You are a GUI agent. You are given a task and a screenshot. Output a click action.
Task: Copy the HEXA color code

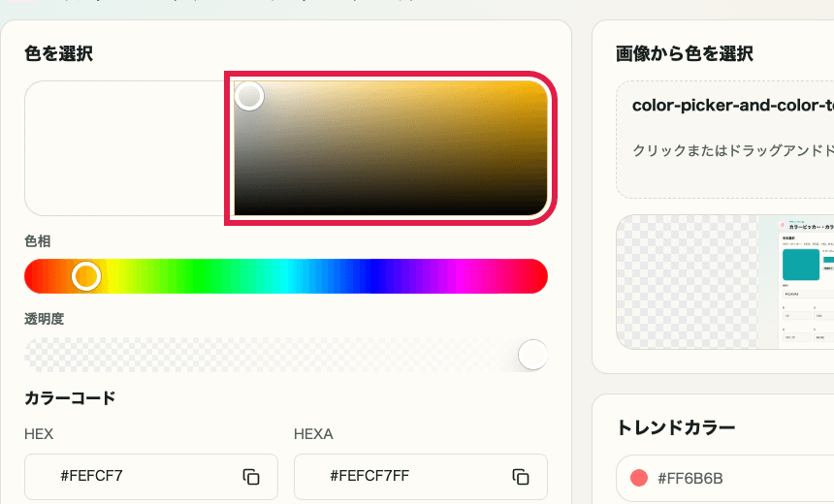[521, 476]
